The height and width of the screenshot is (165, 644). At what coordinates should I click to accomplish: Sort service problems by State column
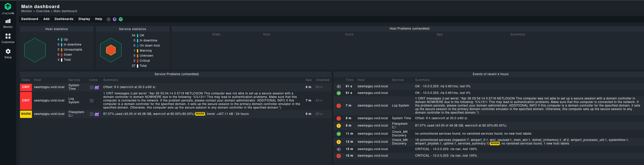pos(26,80)
